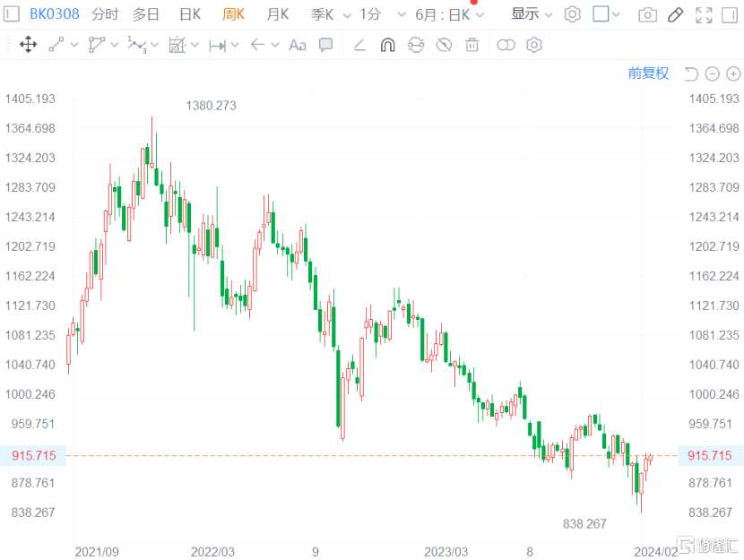Add text with the Aa annotation tool

[298, 45]
